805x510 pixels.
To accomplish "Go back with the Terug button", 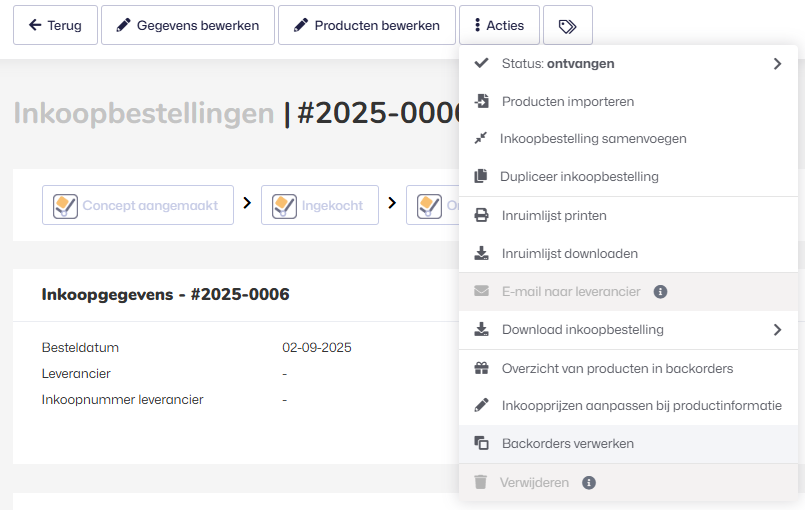I will (x=55, y=26).
